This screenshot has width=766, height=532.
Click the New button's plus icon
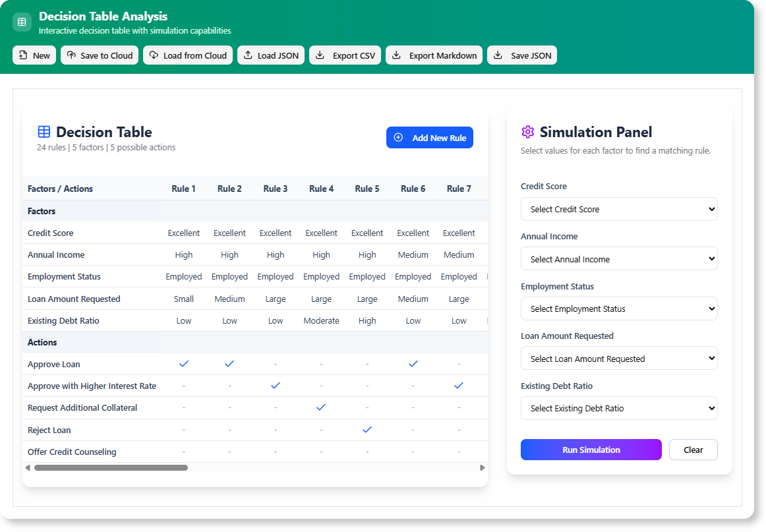22,55
